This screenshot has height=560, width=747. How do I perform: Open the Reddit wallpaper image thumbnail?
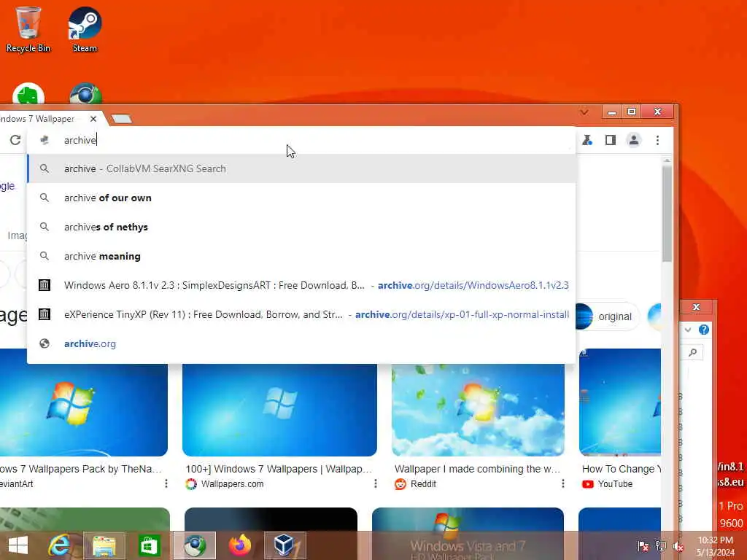(478, 410)
